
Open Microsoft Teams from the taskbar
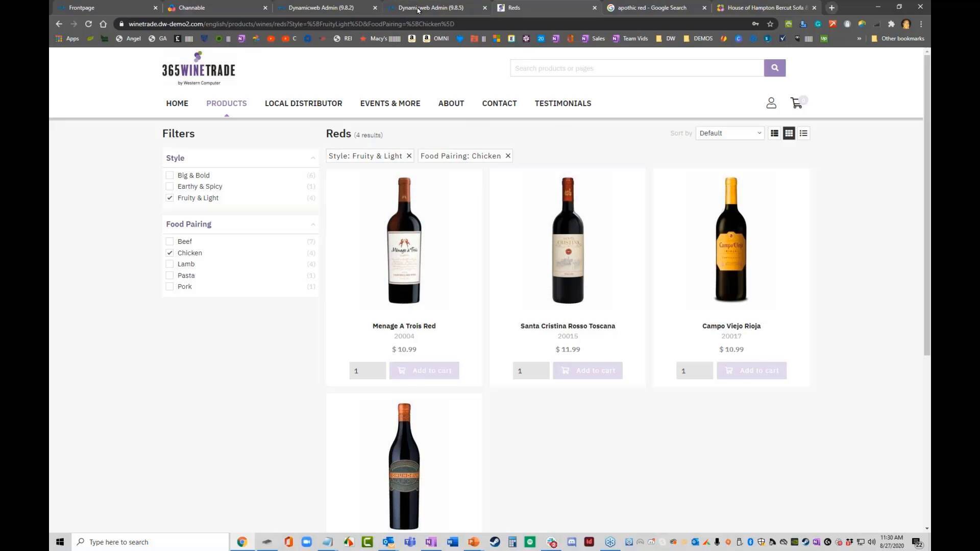[410, 542]
